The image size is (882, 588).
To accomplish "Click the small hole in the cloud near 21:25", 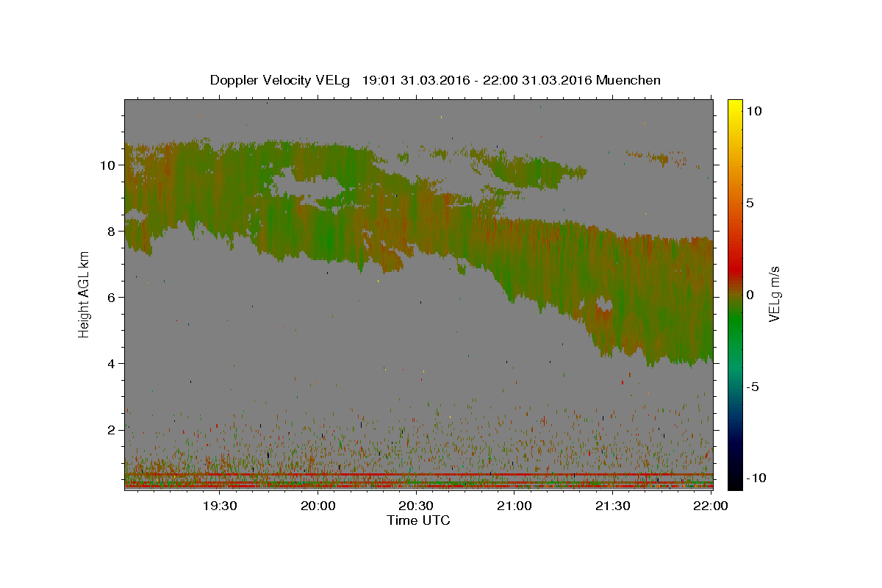I will [603, 304].
